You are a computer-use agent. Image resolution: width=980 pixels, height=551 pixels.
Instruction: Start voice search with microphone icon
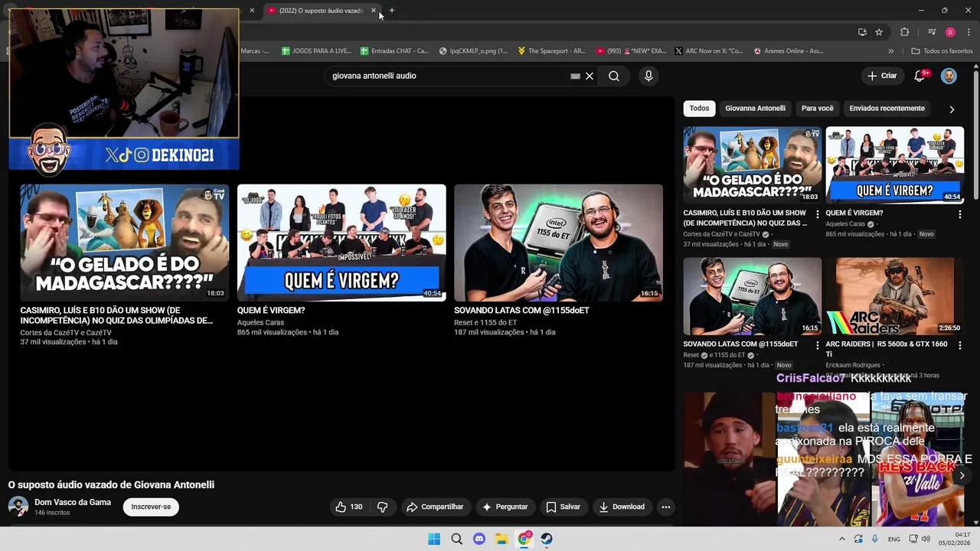[x=648, y=76]
